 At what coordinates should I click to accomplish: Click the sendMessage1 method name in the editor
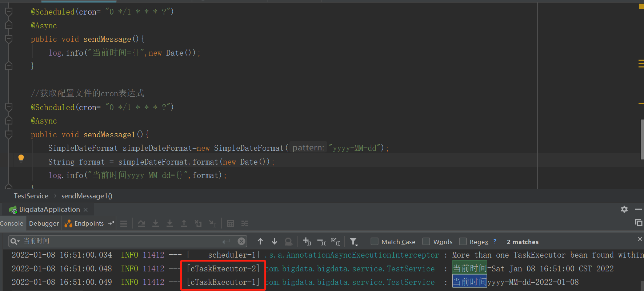tap(109, 135)
